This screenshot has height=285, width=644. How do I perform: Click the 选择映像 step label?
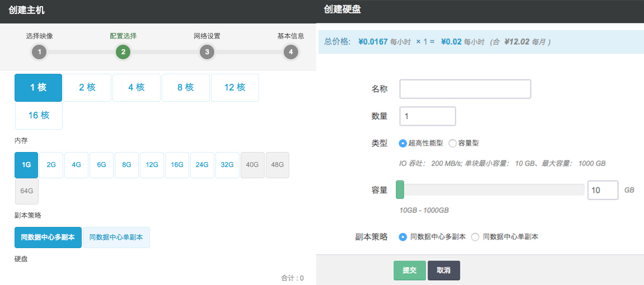click(x=39, y=36)
